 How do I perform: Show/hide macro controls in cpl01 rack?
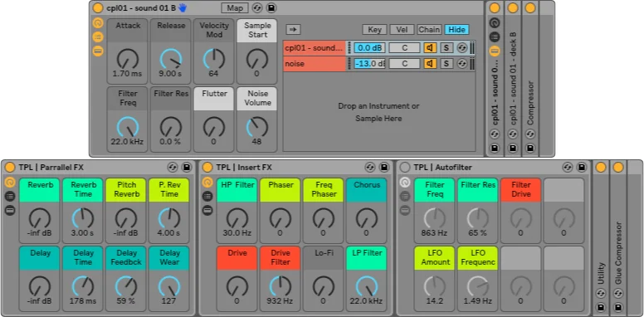tap(98, 23)
